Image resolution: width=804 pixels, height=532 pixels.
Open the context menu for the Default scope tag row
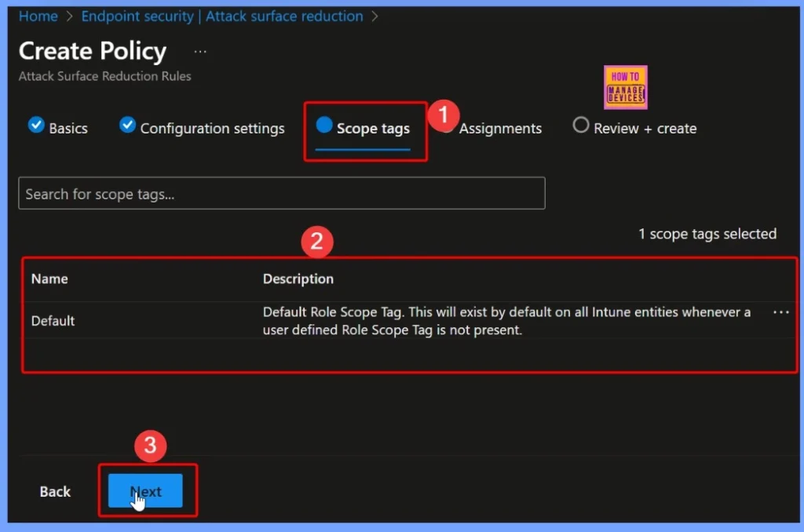[780, 312]
